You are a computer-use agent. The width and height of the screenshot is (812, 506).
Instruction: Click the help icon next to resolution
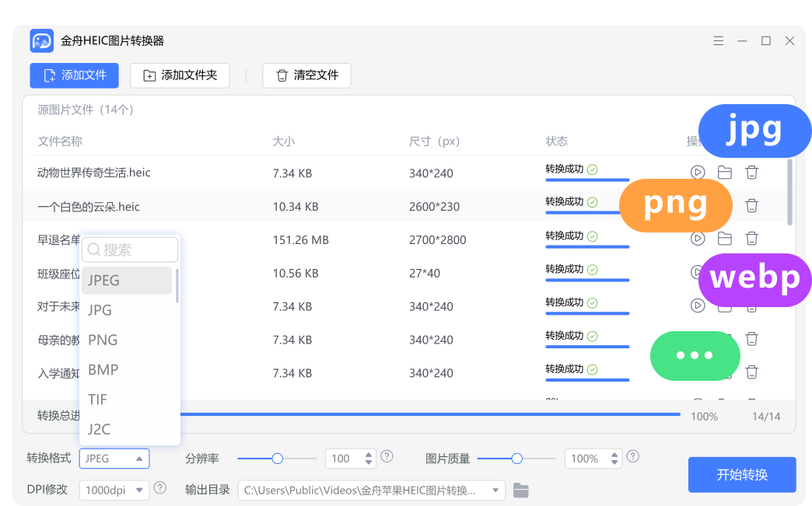tap(387, 457)
